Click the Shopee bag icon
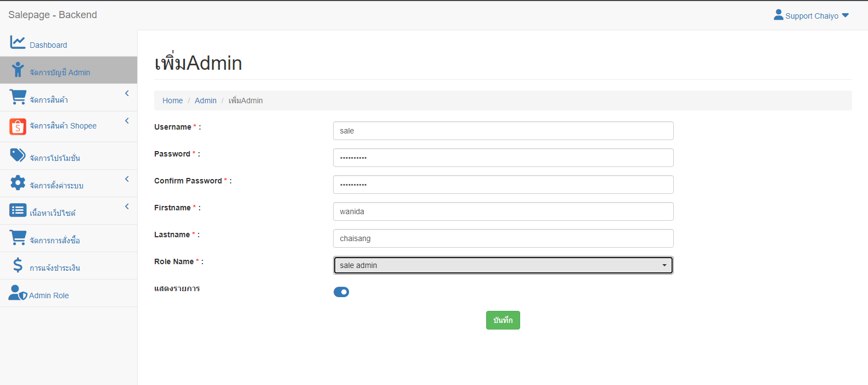The image size is (868, 385). pyautogui.click(x=18, y=127)
